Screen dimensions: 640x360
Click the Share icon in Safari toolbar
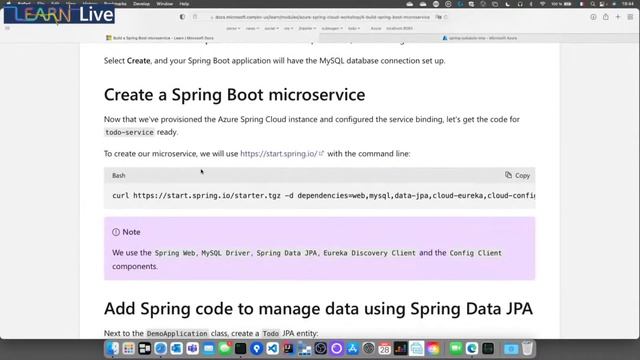pos(606,17)
